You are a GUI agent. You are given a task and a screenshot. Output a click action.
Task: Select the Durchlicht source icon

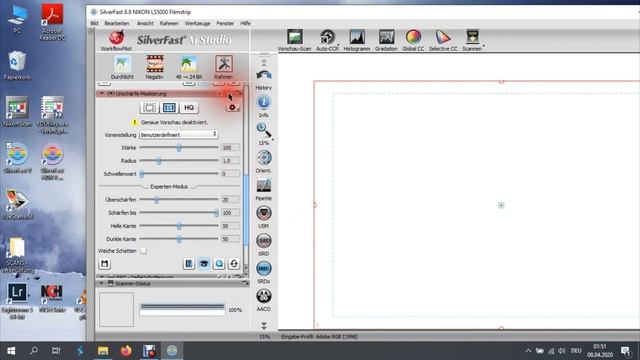click(122, 67)
